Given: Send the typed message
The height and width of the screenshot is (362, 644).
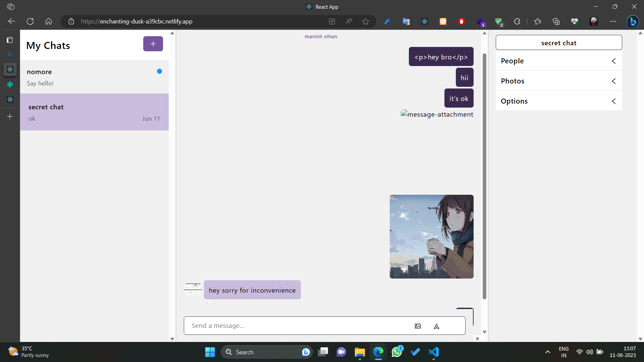Looking at the screenshot, I should [436, 325].
